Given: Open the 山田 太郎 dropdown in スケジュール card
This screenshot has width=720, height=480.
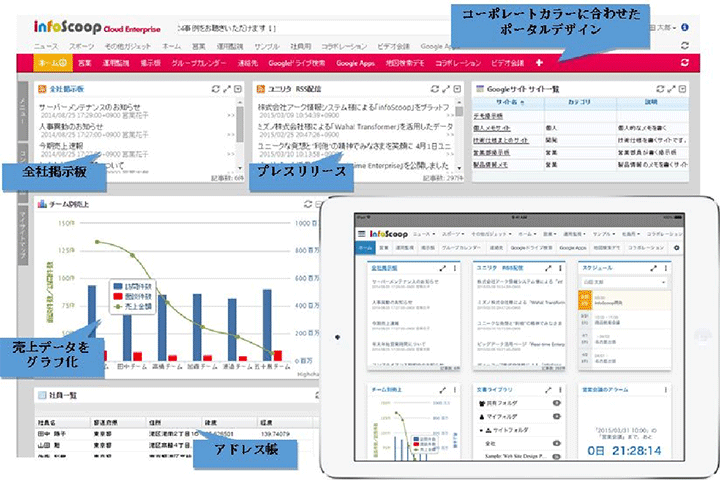Looking at the screenshot, I should [624, 282].
